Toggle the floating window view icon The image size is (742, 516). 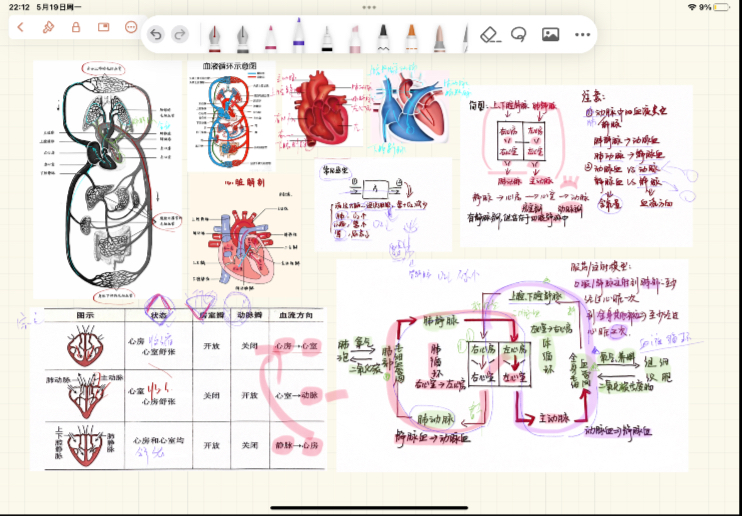[x=103, y=27]
